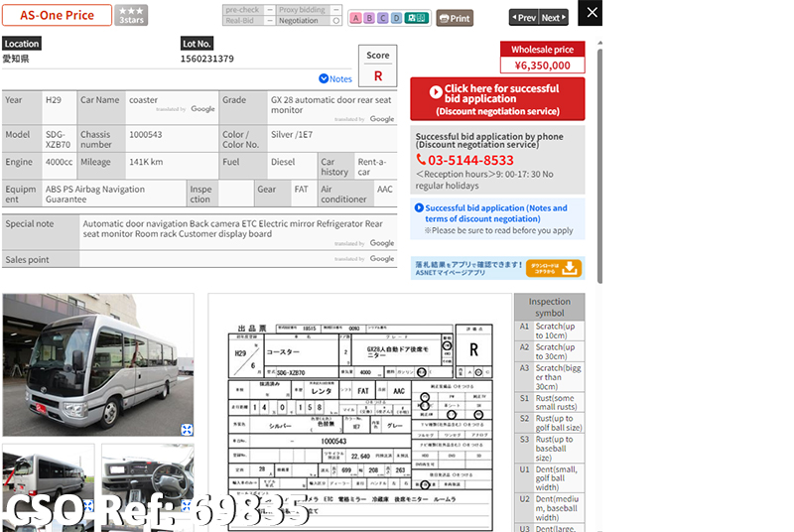Click the chassis number 1000543
Image resolution: width=794 pixels, height=532 pixels.
click(x=146, y=135)
